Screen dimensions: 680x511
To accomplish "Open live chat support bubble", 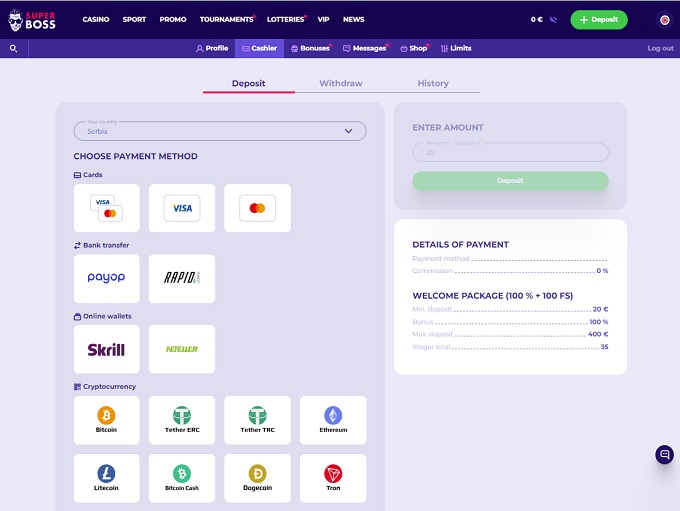I will (x=664, y=455).
